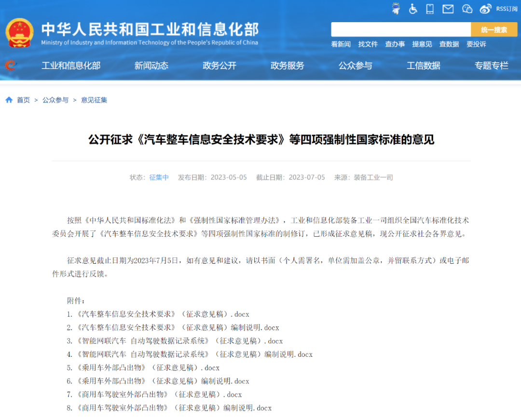Open 看新闻 quick link

coord(341,44)
